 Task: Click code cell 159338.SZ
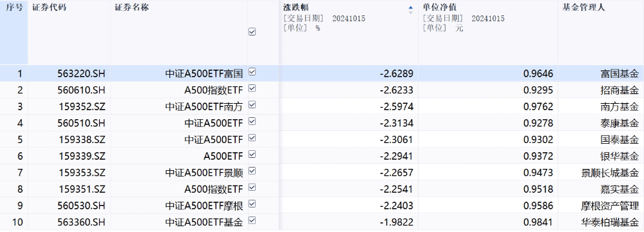click(82, 140)
